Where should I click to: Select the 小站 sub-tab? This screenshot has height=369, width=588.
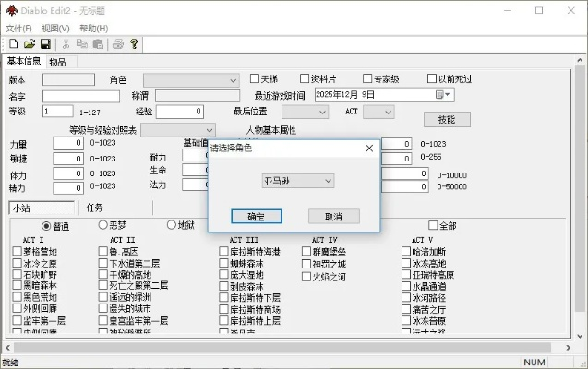pos(42,208)
